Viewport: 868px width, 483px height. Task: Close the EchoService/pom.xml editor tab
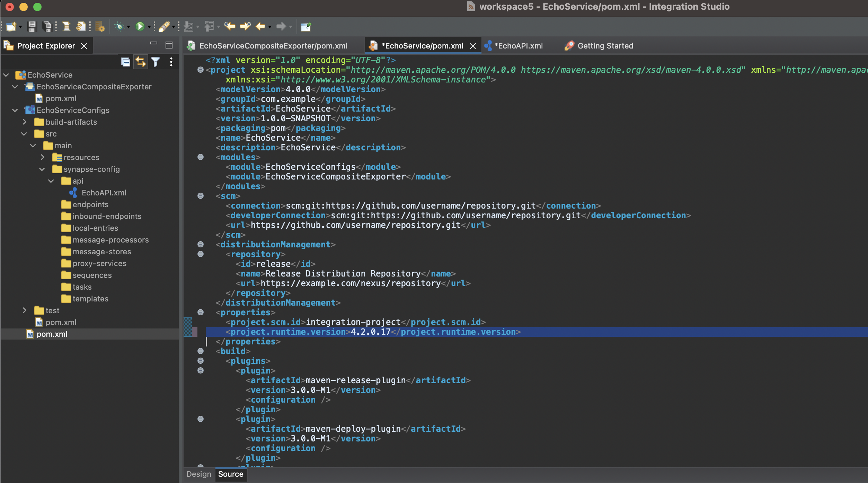[x=473, y=46]
